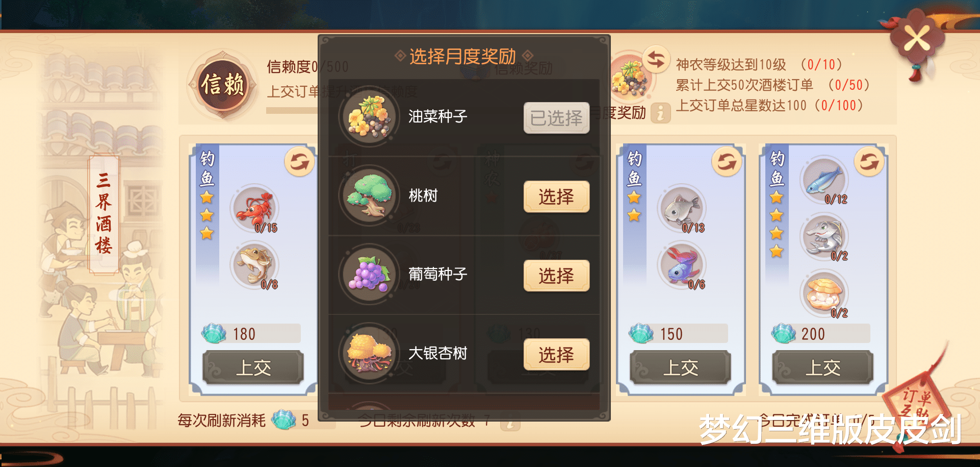Refresh the four-star 200-shell fishing order
This screenshot has height=467, width=980.
[x=869, y=162]
